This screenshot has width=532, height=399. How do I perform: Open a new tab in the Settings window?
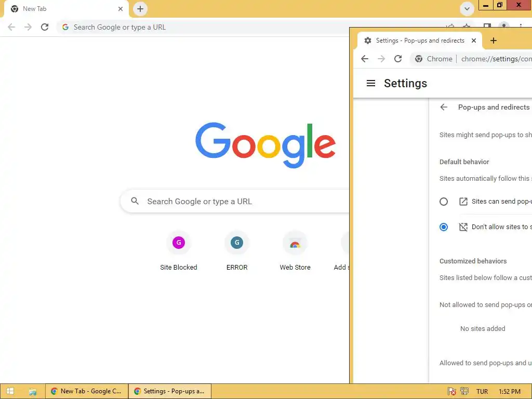(x=494, y=41)
